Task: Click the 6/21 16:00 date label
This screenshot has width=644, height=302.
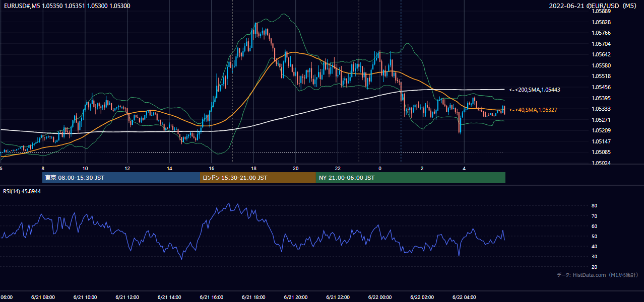Action: click(212, 297)
